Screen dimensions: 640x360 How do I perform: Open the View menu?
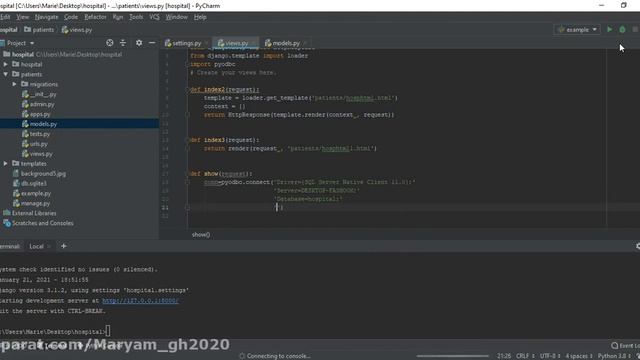coord(22,17)
